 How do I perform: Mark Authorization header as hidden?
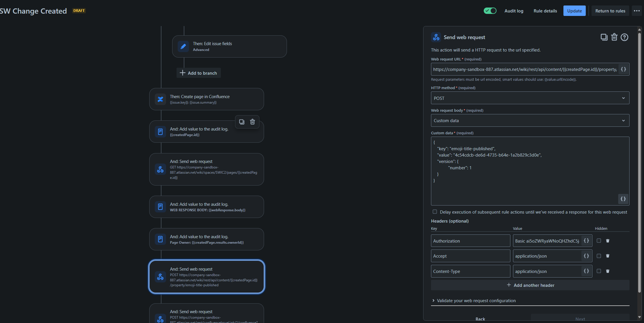point(599,241)
